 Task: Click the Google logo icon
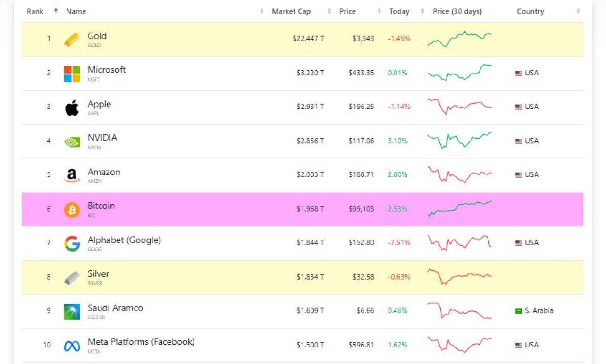click(x=72, y=244)
